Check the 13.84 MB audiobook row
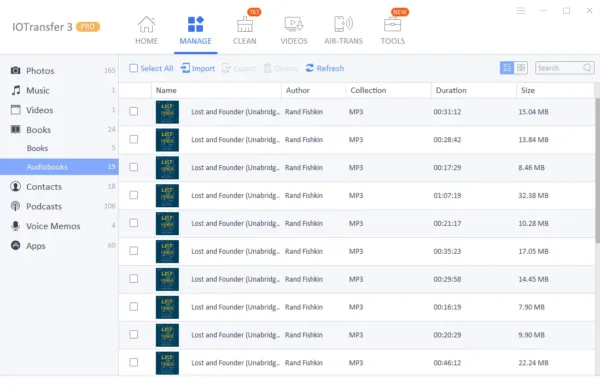 (134, 139)
